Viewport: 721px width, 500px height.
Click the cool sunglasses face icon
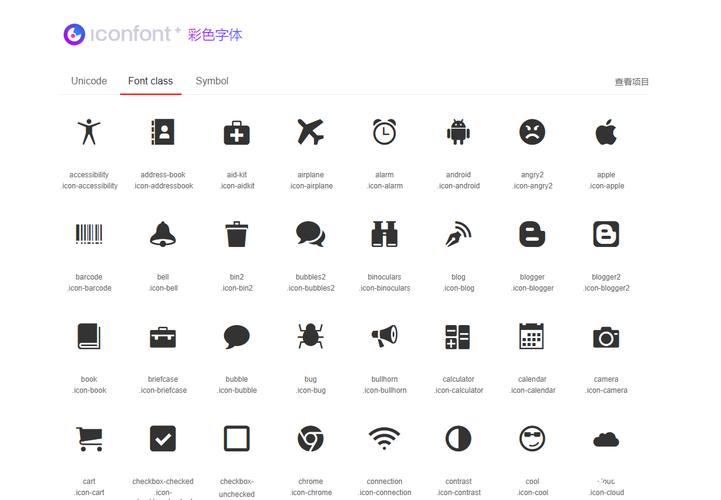(532, 438)
